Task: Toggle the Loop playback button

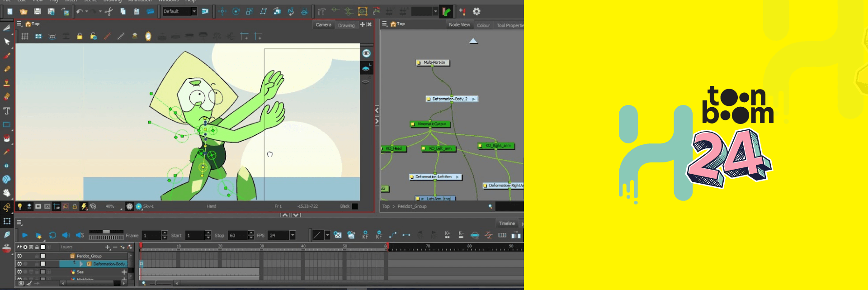Action: [x=52, y=235]
